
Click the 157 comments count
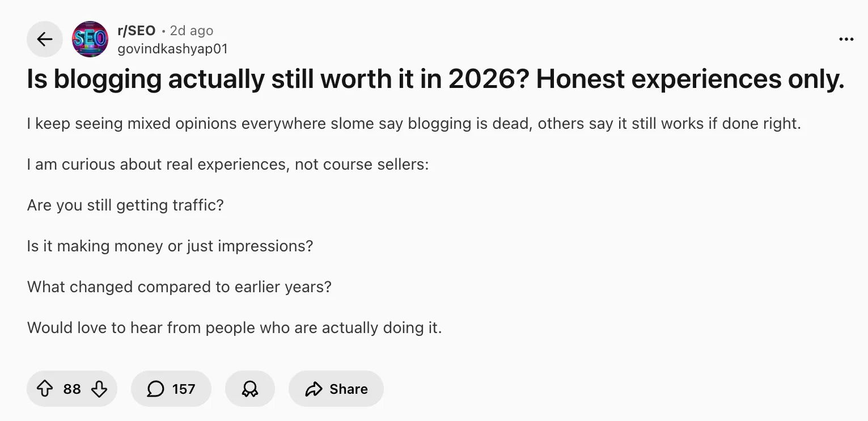183,389
